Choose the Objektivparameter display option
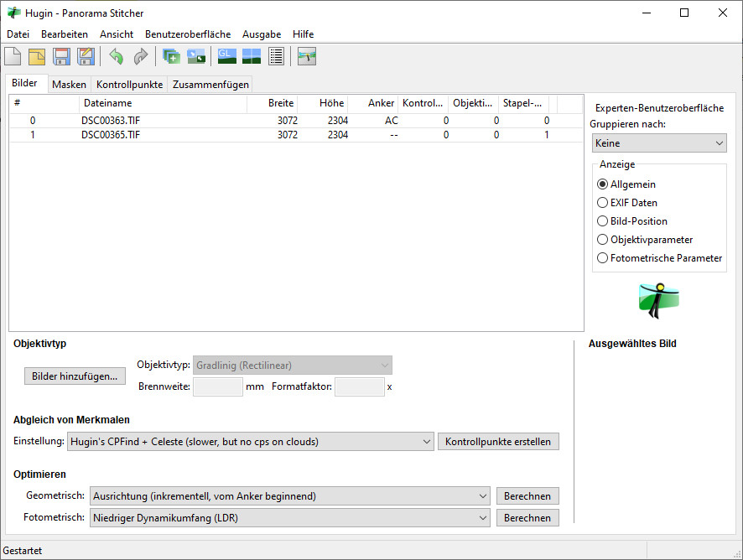 (645, 239)
